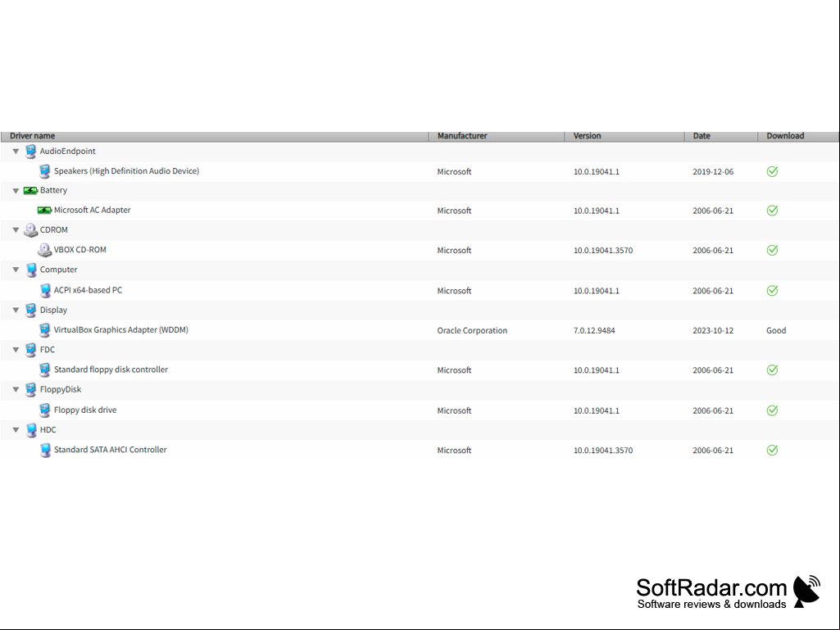The width and height of the screenshot is (840, 630).
Task: Select the FloppyDisk category label
Action: [x=61, y=389]
